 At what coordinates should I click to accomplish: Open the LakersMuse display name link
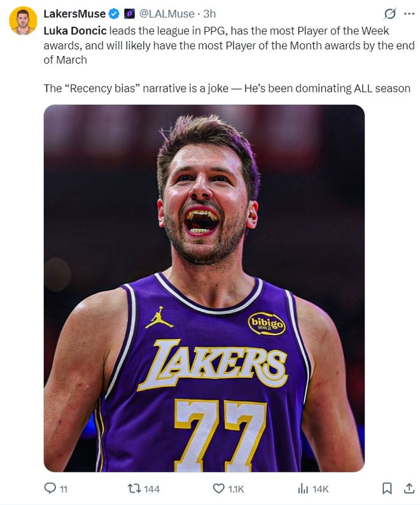pyautogui.click(x=74, y=14)
